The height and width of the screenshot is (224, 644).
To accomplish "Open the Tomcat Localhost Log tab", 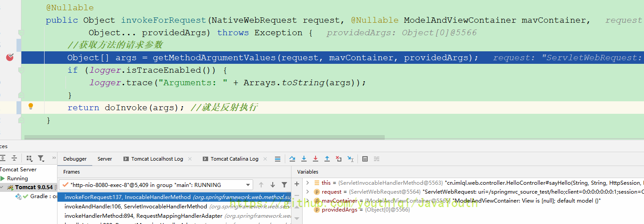I will 157,159.
